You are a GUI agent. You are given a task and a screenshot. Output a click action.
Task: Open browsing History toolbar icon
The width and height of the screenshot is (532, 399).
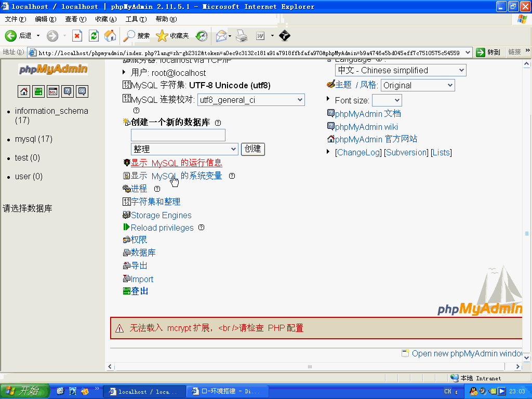[x=202, y=36]
